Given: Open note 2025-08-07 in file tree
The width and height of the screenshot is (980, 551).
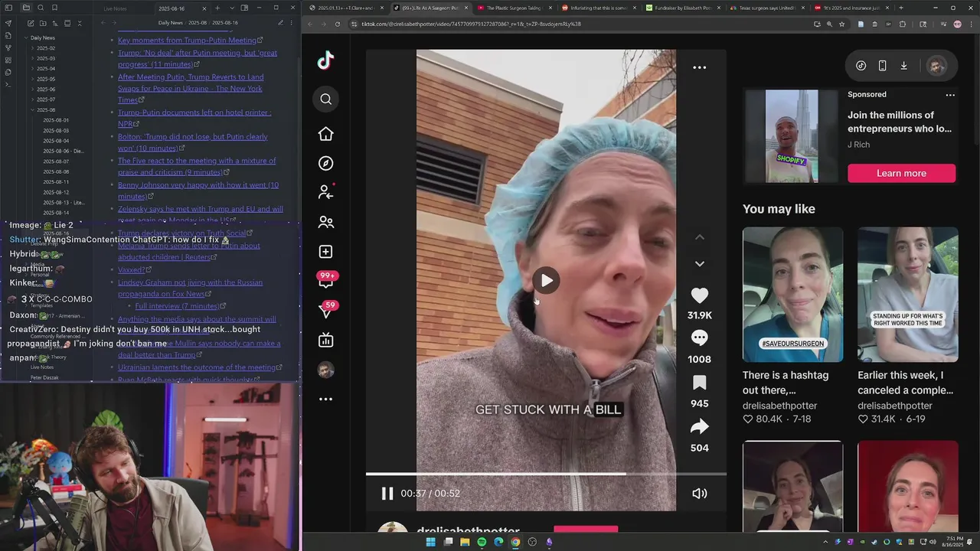Looking at the screenshot, I should [x=56, y=161].
